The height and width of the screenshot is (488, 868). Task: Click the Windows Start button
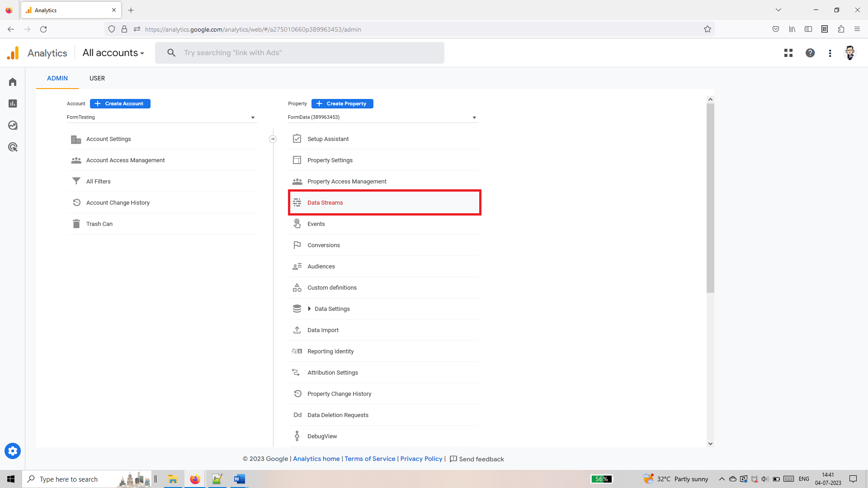tap(11, 479)
